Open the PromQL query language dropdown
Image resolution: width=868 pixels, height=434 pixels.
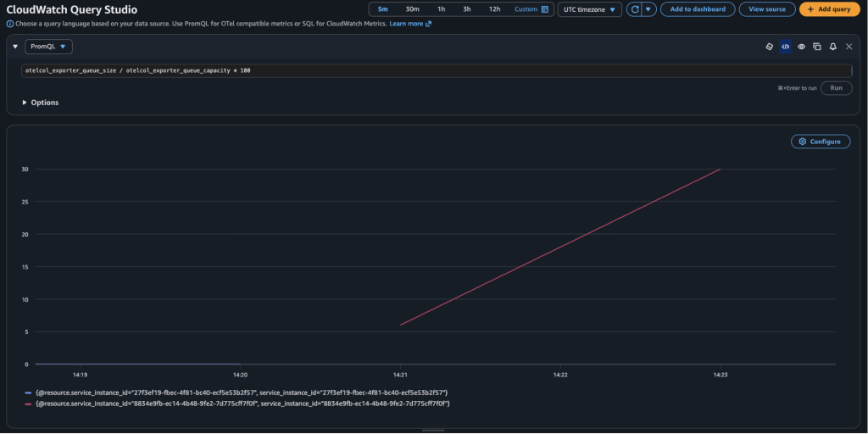(48, 47)
